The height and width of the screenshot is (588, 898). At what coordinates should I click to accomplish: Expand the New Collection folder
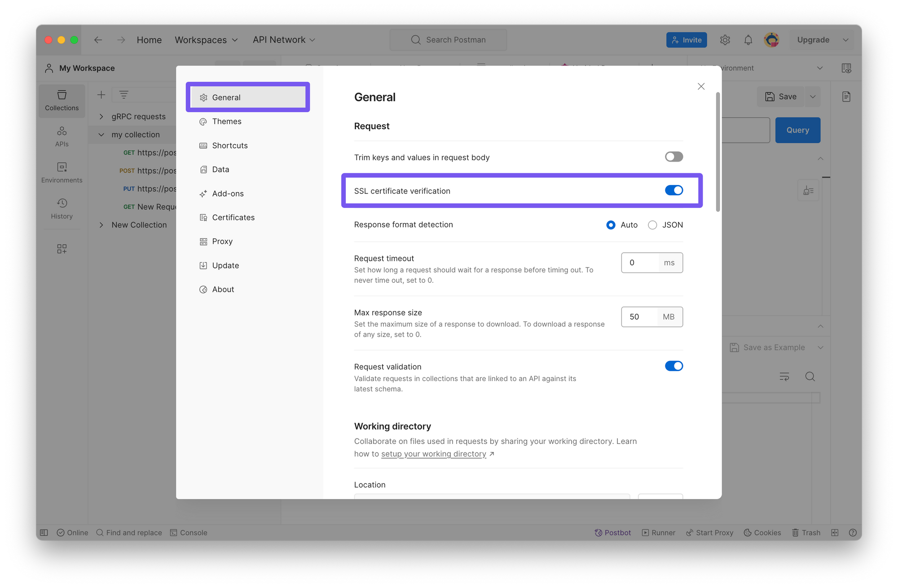[101, 225]
